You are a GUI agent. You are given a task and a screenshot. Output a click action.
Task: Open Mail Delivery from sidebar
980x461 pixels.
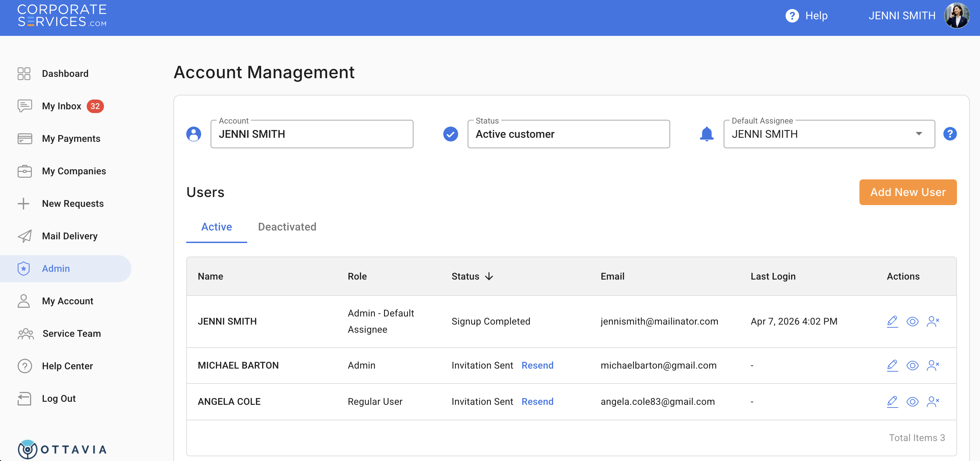tap(69, 236)
